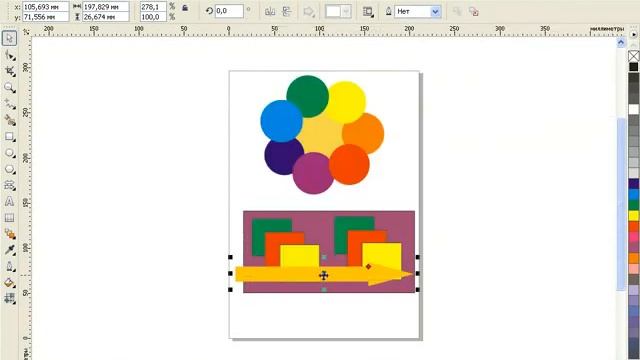The image size is (640, 360).
Task: Pick the red-orange swatch in palette
Action: (x=633, y=226)
